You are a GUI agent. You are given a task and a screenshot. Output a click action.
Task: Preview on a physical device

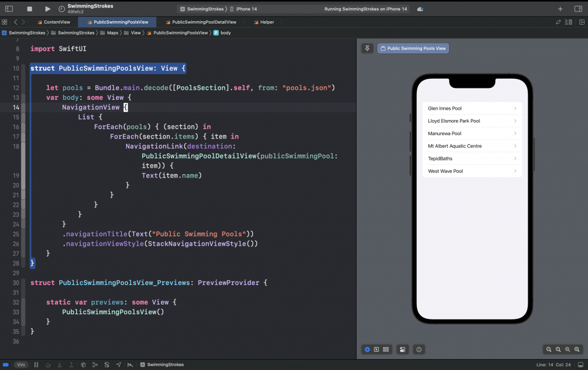pos(419,349)
